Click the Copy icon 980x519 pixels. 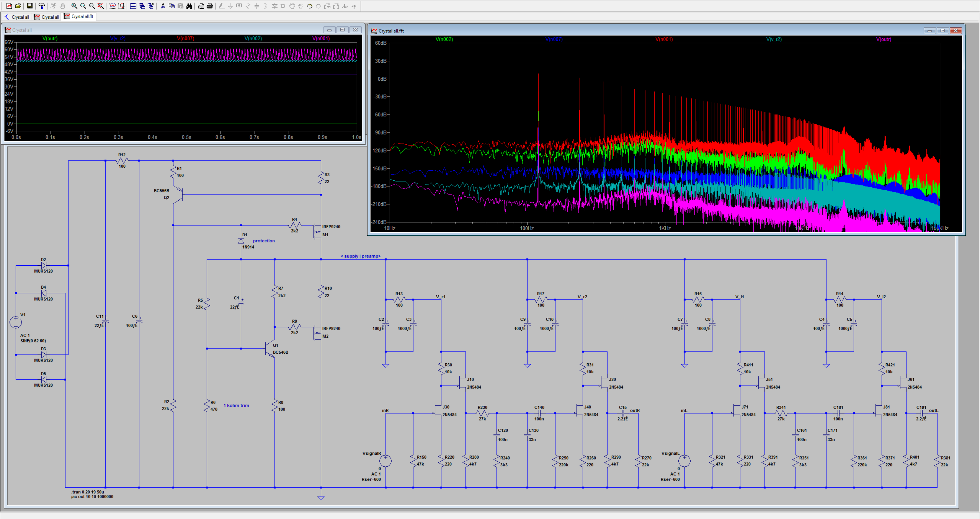pyautogui.click(x=171, y=6)
